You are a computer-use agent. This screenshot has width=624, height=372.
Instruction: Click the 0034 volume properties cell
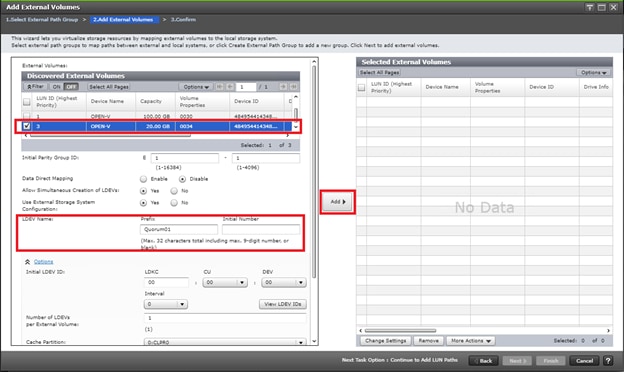tap(202, 127)
